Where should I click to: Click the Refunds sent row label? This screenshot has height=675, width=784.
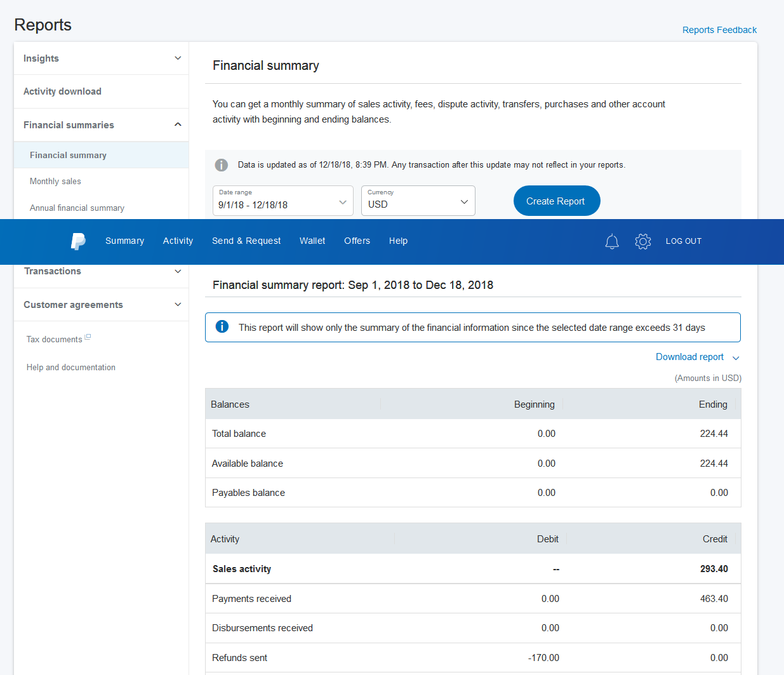coord(239,658)
